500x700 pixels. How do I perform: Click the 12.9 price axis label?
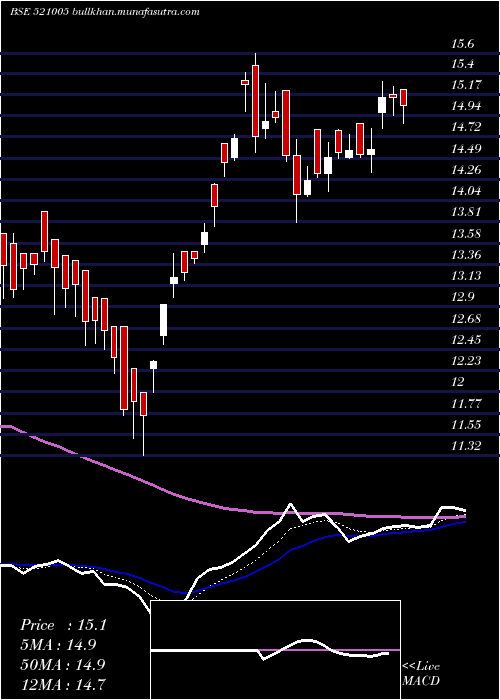[x=463, y=297]
